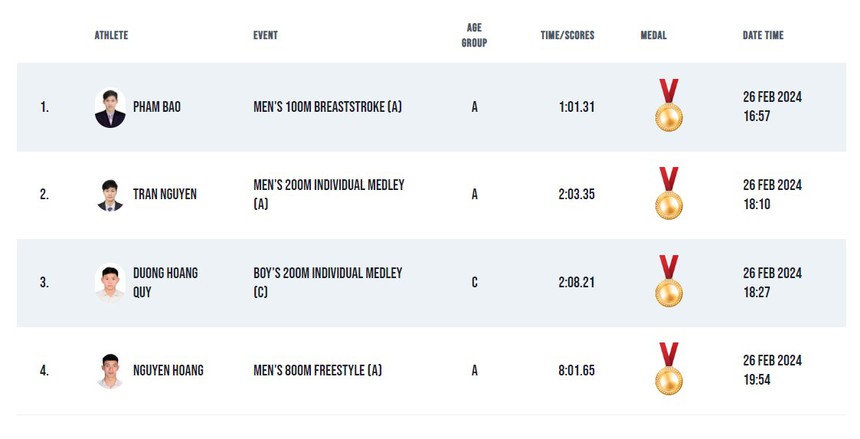Open Nguyen Hoang's avatar photo

click(110, 371)
